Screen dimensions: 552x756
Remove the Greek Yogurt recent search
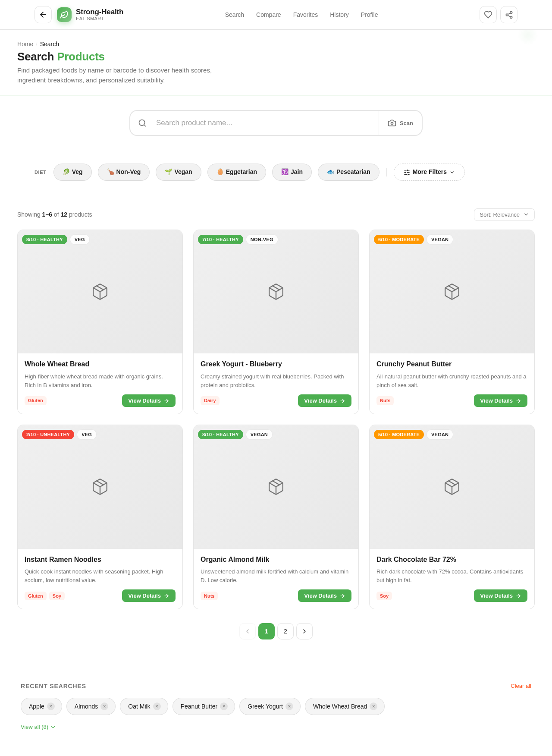point(289,706)
